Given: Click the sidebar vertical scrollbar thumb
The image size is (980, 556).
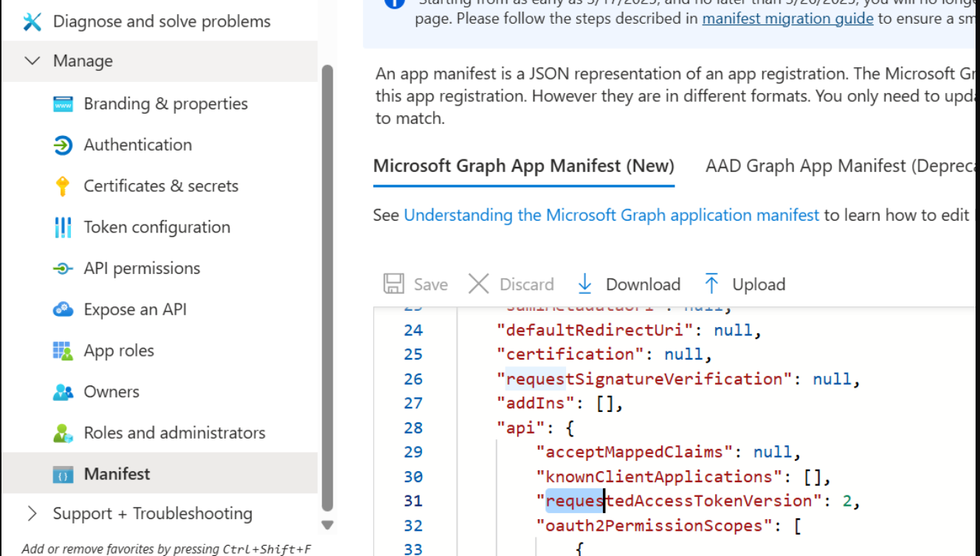Looking at the screenshot, I should [328, 288].
